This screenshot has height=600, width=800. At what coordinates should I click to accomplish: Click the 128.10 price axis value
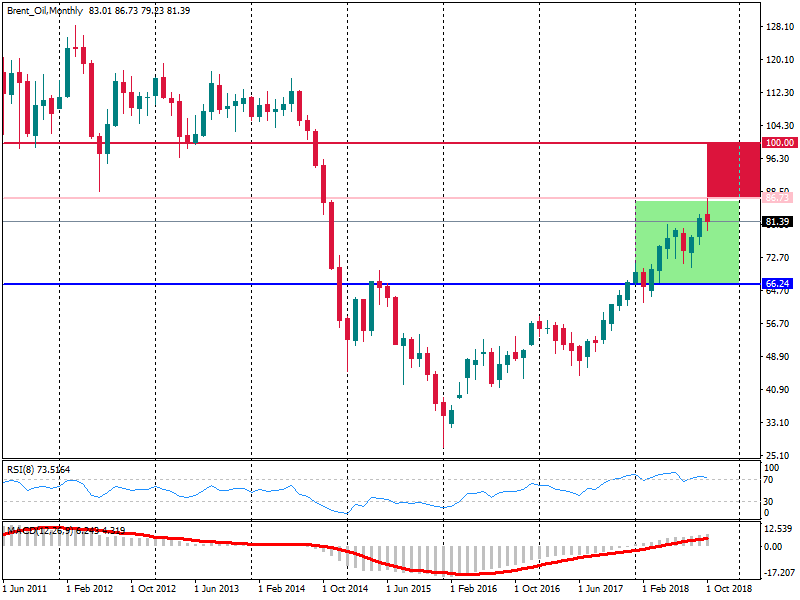(x=778, y=27)
